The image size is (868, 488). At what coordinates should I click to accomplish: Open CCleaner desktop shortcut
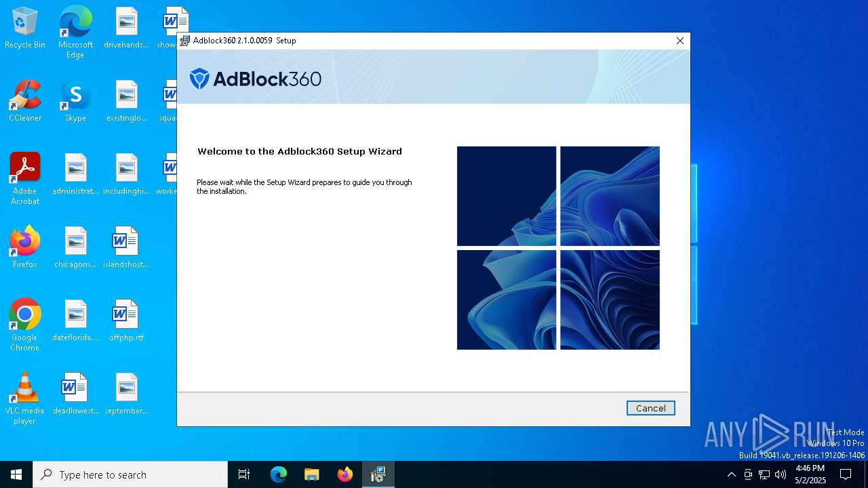(25, 102)
